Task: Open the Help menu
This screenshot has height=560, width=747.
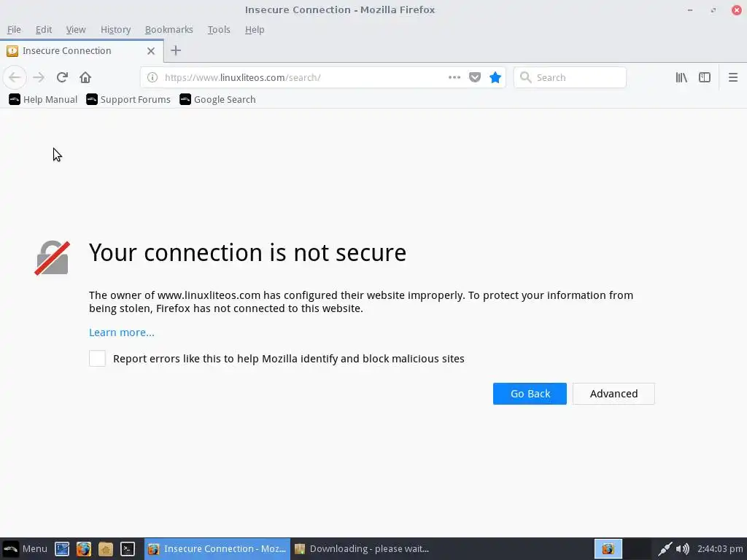Action: (x=255, y=29)
